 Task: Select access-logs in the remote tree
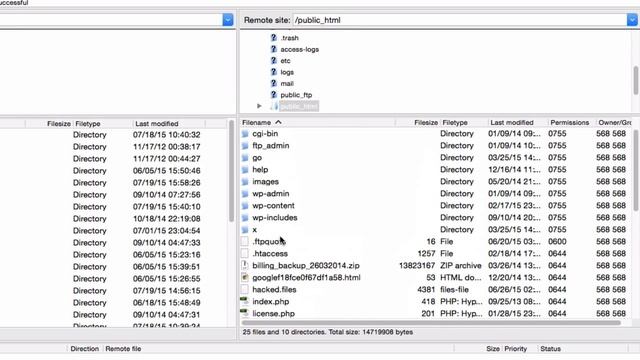point(300,49)
